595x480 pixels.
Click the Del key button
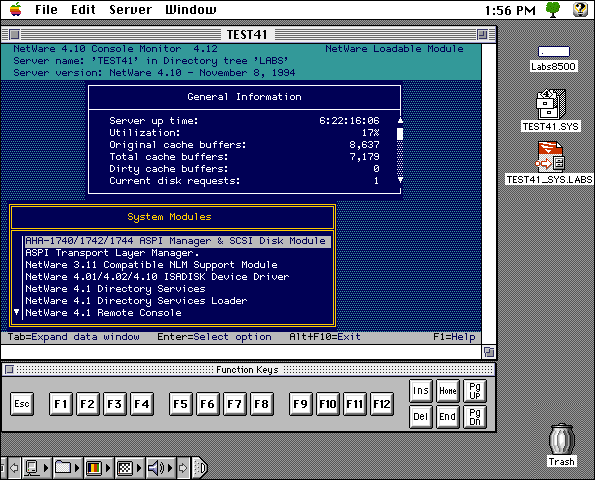[421, 417]
